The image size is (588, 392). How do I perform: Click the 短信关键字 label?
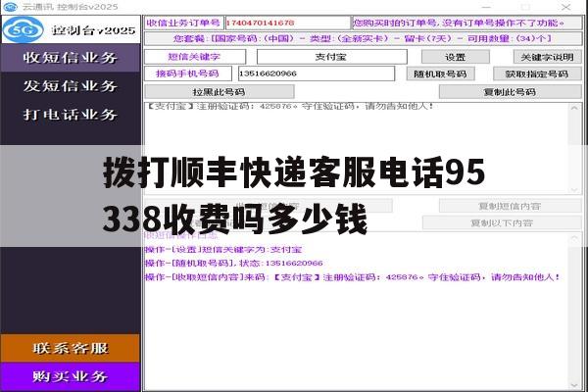pyautogui.click(x=194, y=57)
